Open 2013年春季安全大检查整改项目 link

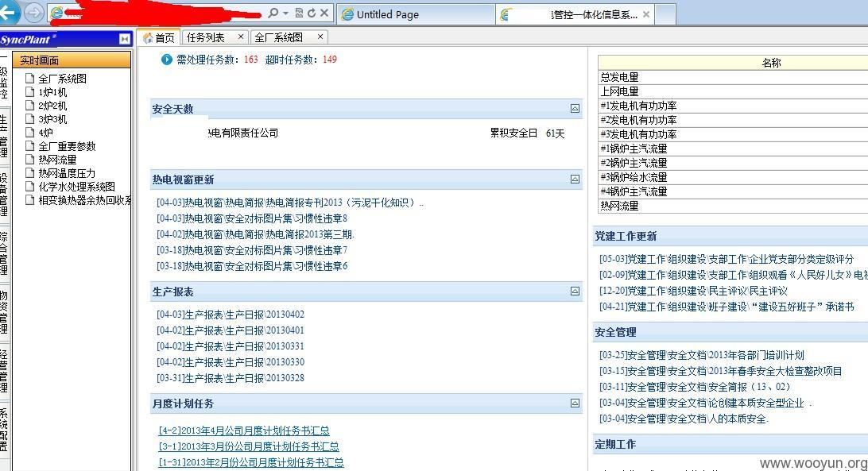click(x=720, y=371)
